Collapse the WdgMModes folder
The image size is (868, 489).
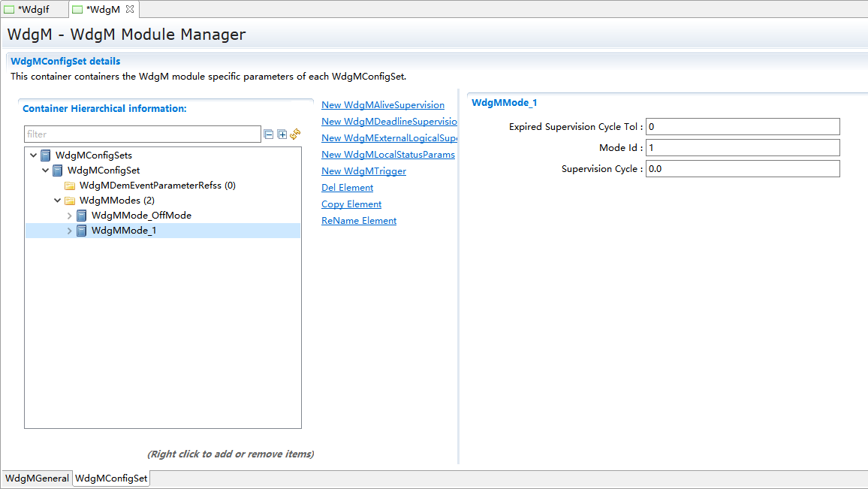click(x=58, y=201)
